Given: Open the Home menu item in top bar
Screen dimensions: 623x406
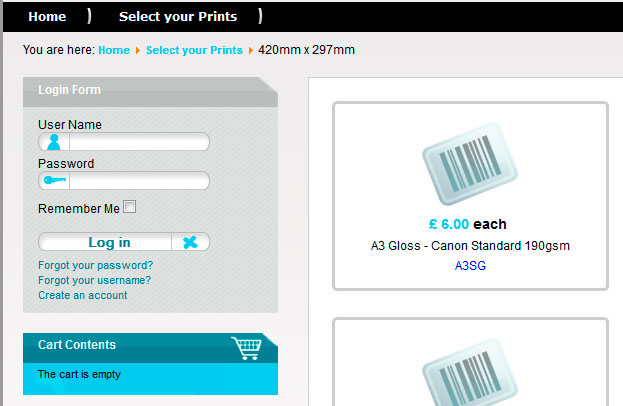Looking at the screenshot, I should tap(47, 16).
